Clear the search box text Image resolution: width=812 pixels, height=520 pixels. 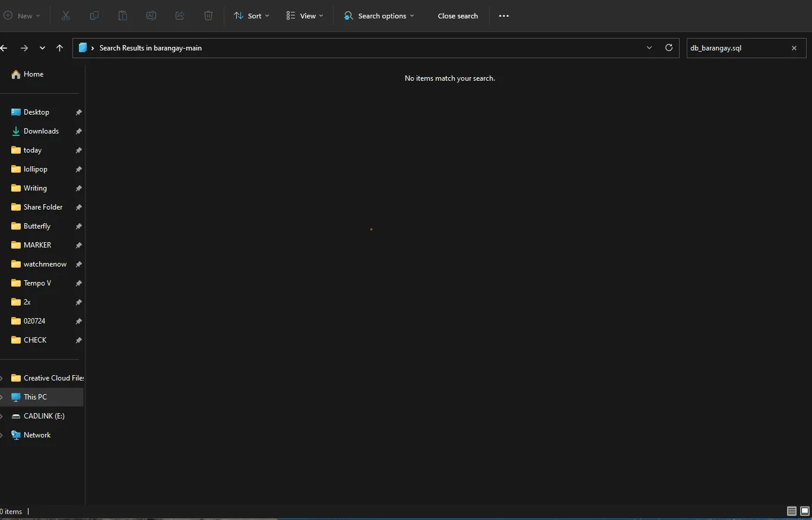[794, 48]
